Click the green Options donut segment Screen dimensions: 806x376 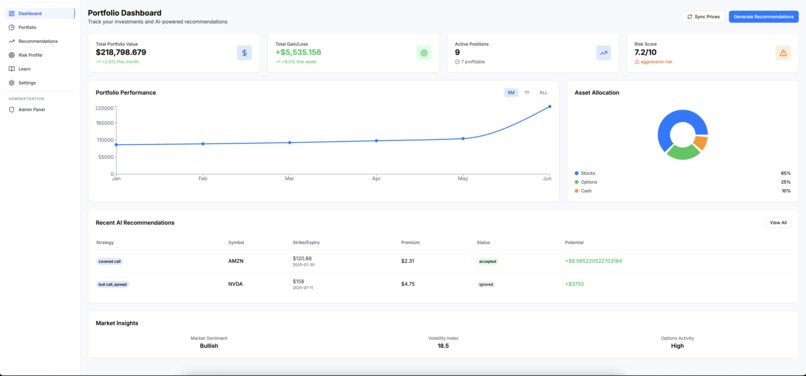683,152
